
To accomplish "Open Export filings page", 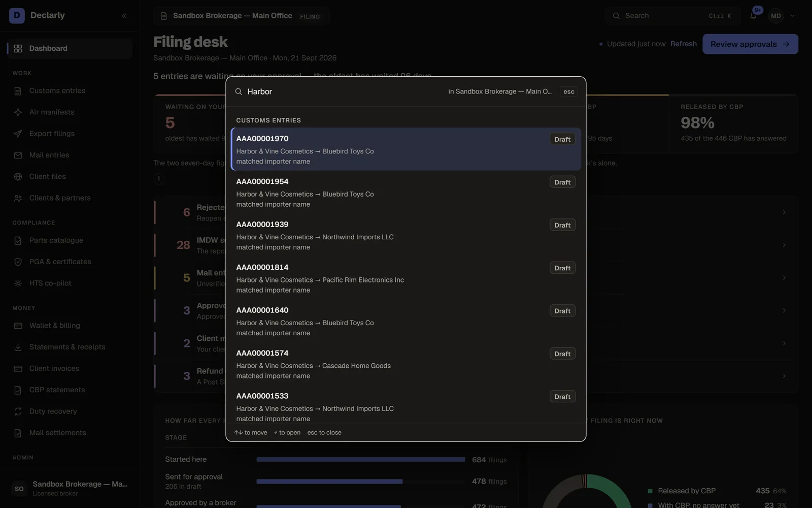I will click(x=70, y=134).
